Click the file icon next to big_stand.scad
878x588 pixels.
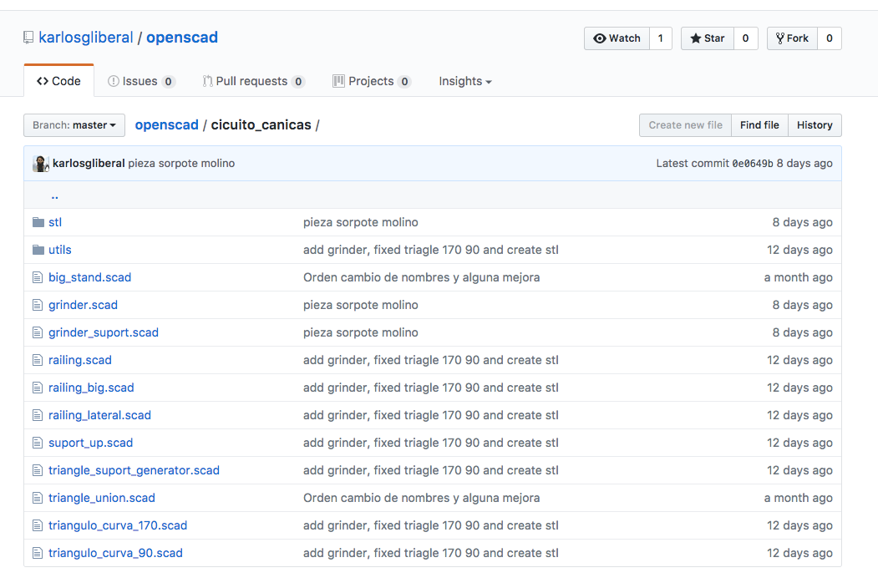[38, 277]
